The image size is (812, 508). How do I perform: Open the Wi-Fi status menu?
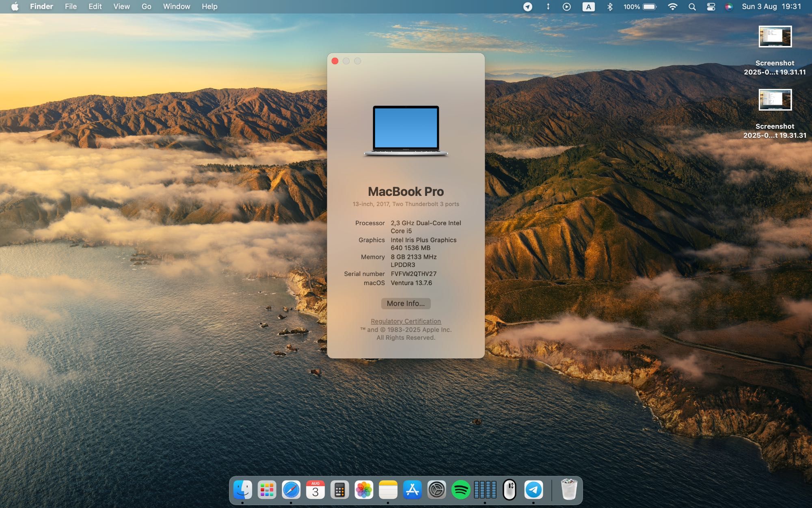[x=672, y=7]
